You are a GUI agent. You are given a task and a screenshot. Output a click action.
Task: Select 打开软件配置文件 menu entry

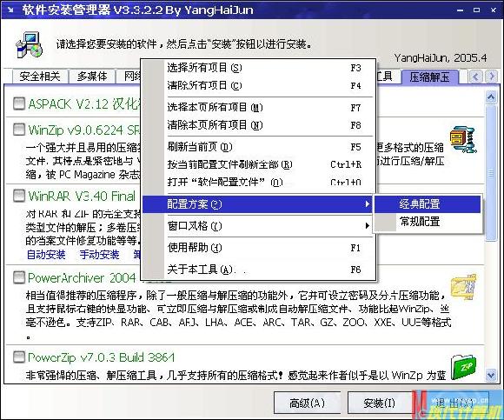click(x=257, y=182)
